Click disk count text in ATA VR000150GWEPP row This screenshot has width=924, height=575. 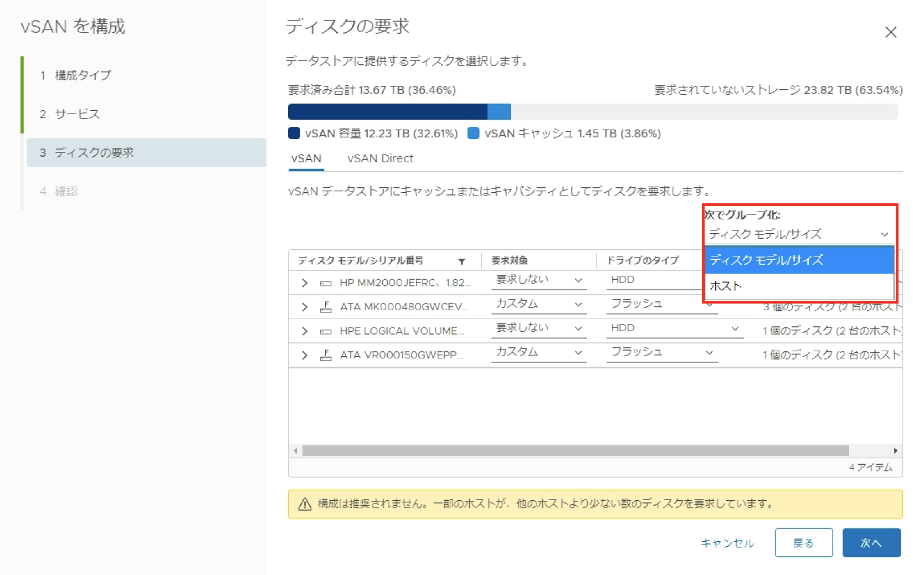pyautogui.click(x=832, y=355)
